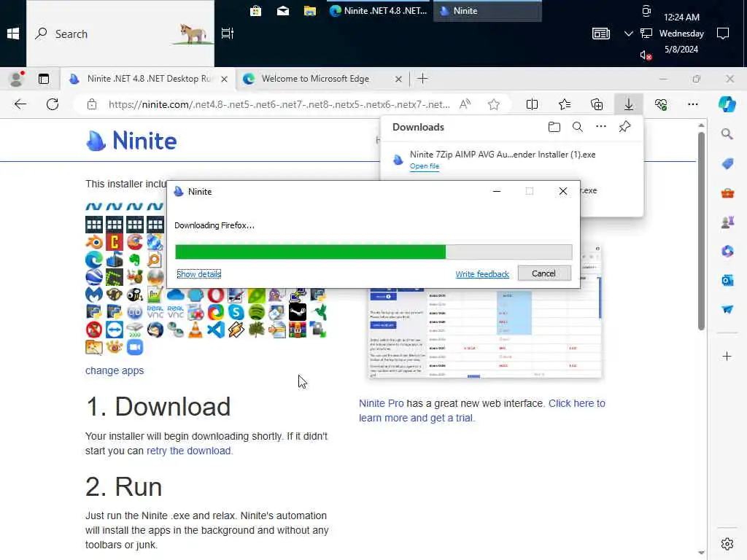
Task: Close the Welcome to Microsoft Edge tab
Action: coord(398,79)
